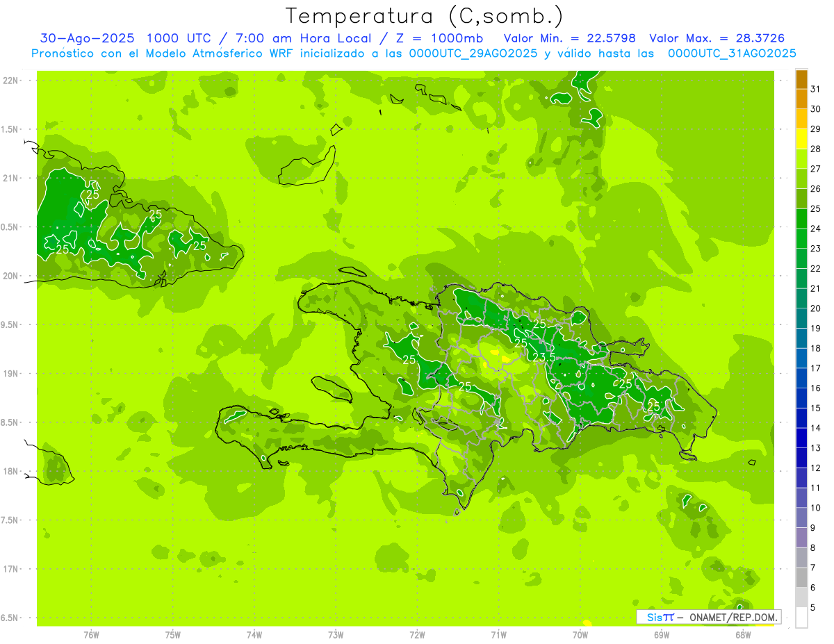Screen dimensions: 834x644
Task: Click the purple legend band between 8 and 9
Action: click(801, 538)
